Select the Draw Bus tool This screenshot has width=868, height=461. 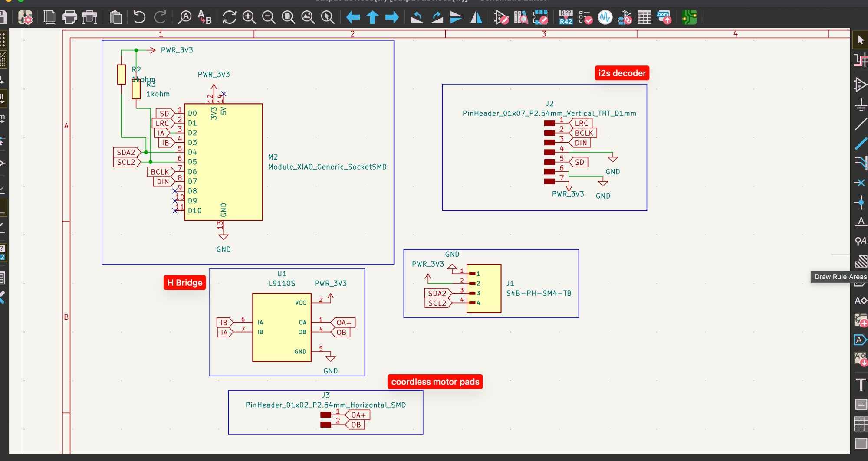pos(860,144)
